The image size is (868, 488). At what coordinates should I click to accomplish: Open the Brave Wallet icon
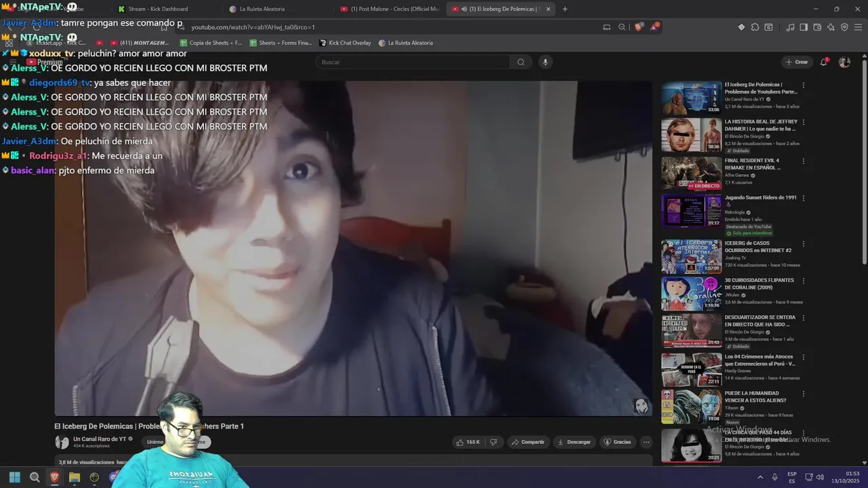(x=817, y=27)
